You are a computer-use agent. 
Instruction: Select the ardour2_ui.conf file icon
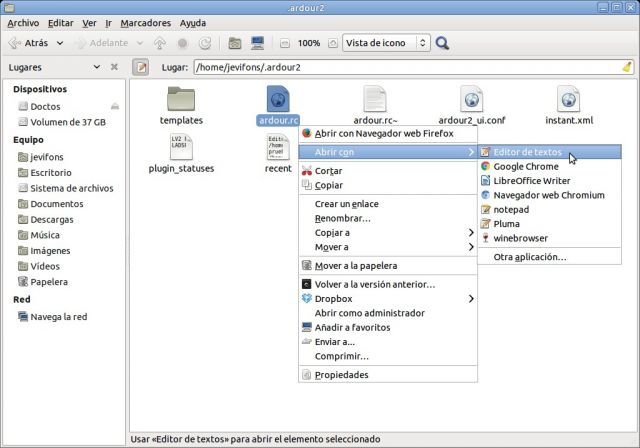tap(471, 99)
